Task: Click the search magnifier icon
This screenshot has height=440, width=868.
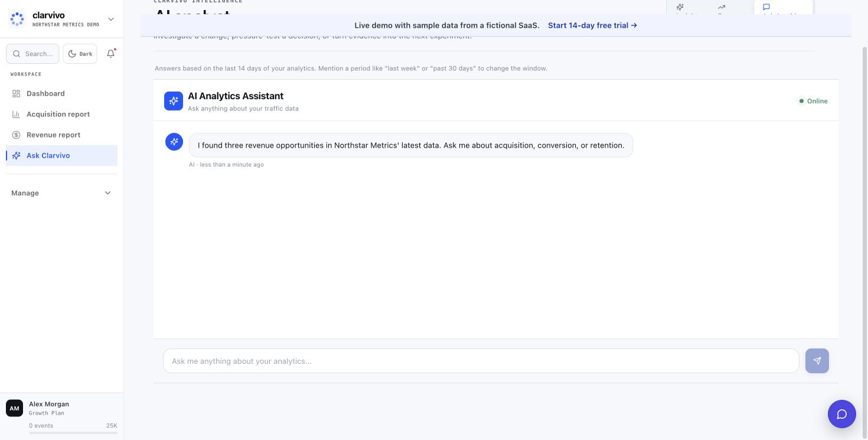Action: click(17, 54)
